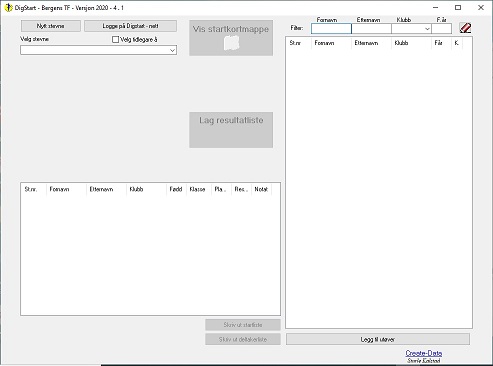Image resolution: width=493 pixels, height=366 pixels.
Task: Click right list St.nr column header
Action: (299, 43)
